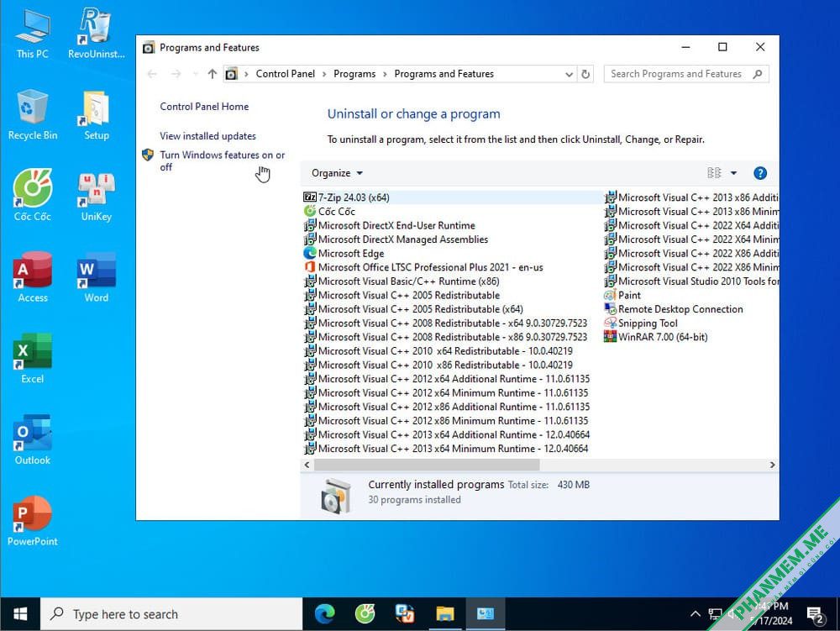Click the network icon in system tray
Viewport: 840px width, 631px height.
715,614
